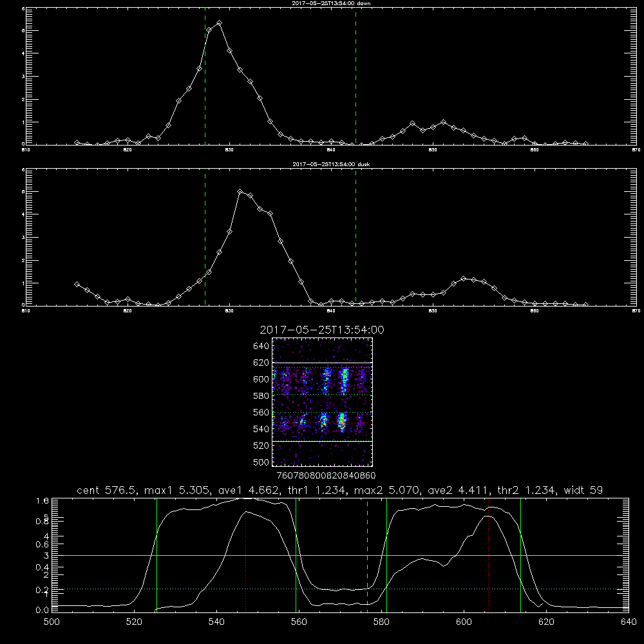The height and width of the screenshot is (644, 644).
Task: Click the x-axis label 520 on bottom plot
Action: (x=134, y=622)
